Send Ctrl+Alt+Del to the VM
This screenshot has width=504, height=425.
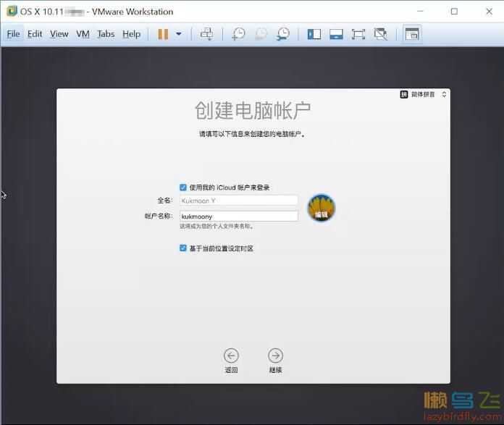[x=206, y=34]
